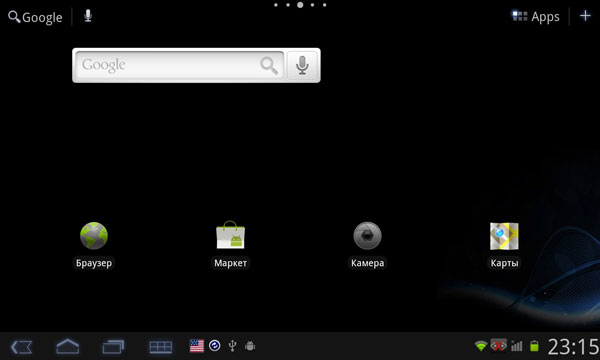The height and width of the screenshot is (360, 600).
Task: Tap the magnifier icon in the search widget
Action: [269, 65]
